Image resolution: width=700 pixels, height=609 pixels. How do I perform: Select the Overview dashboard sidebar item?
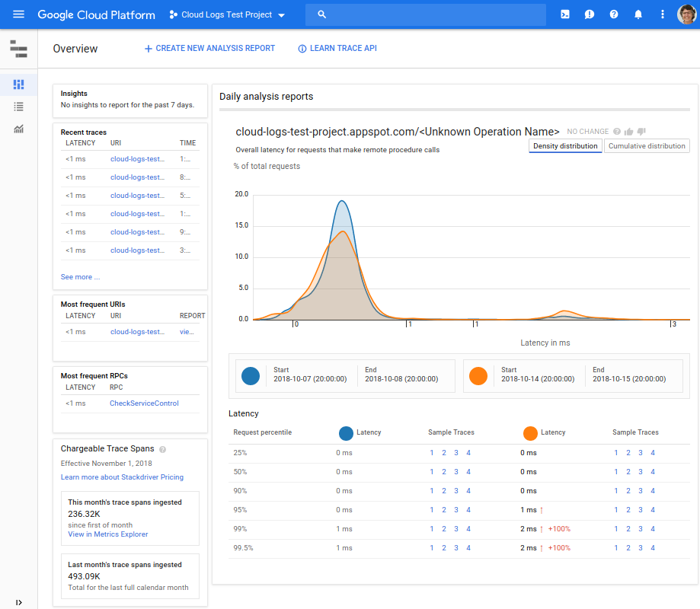pos(18,84)
